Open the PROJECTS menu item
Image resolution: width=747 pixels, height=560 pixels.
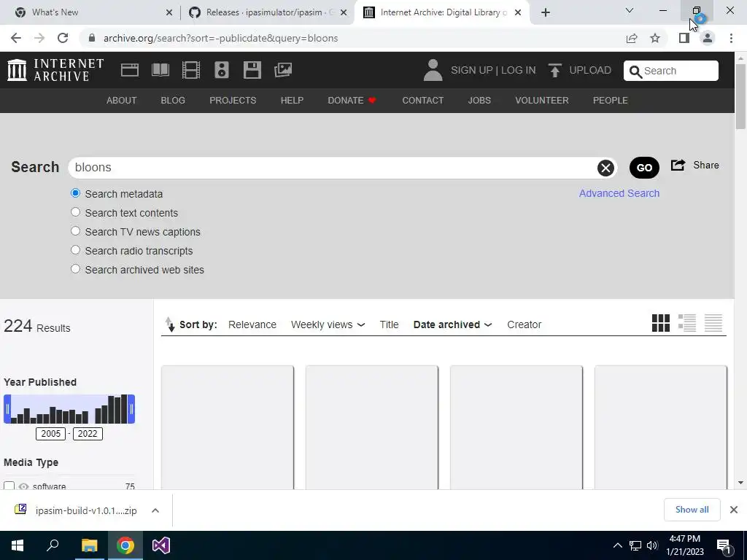tap(233, 101)
